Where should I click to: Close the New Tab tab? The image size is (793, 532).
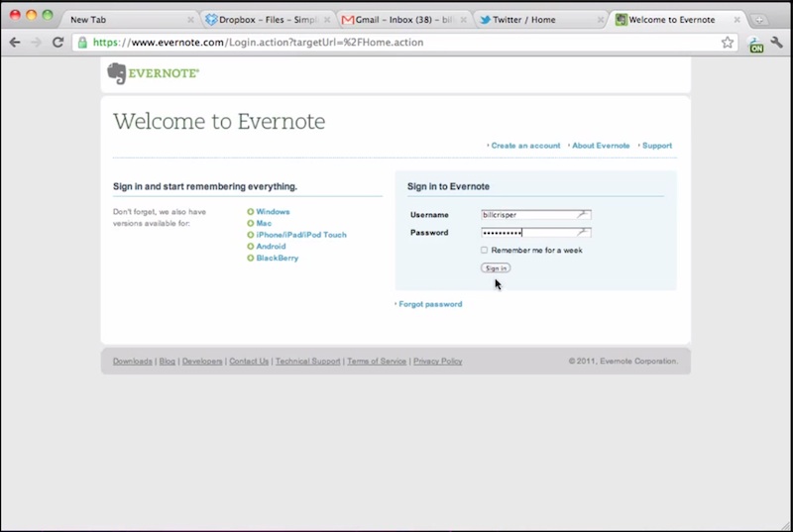(x=191, y=20)
